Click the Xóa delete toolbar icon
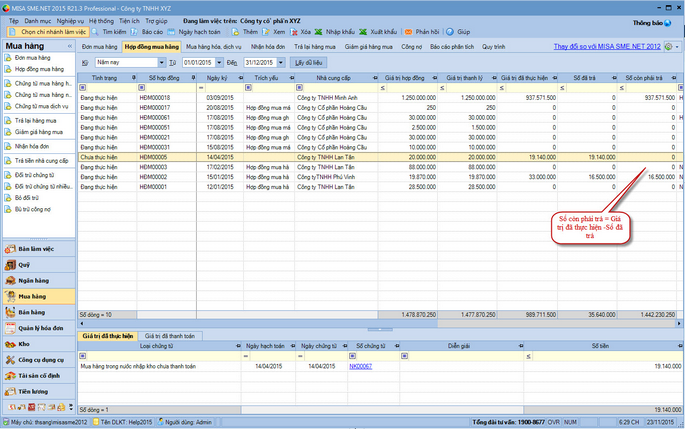 point(294,32)
